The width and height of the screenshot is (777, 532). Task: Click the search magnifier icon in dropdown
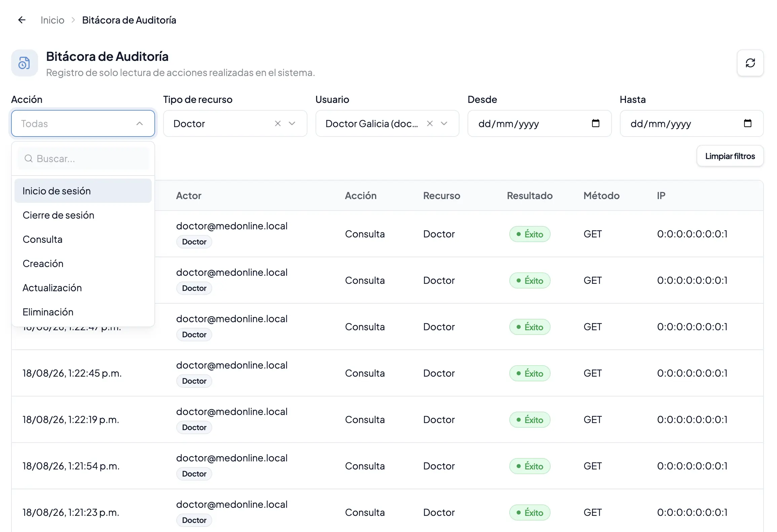pyautogui.click(x=29, y=158)
